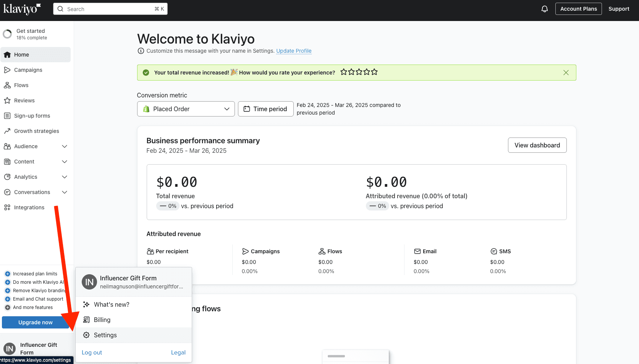This screenshot has height=364, width=639.
Task: Click the info icon beside Customize message
Action: (141, 51)
